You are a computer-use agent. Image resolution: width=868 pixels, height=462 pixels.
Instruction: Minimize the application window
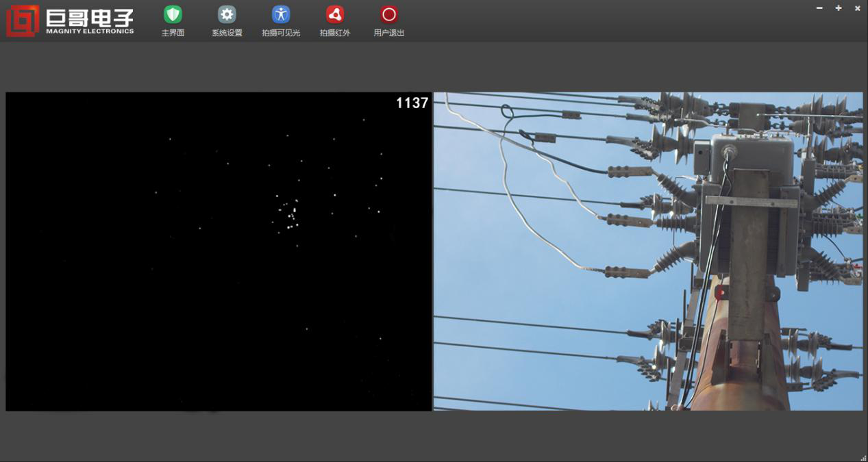pos(819,8)
